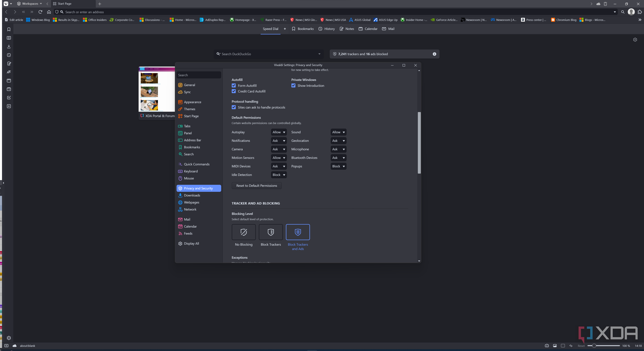Click Reset zoom in the status bar
Viewport: 644px width, 351px height.
tap(581, 346)
